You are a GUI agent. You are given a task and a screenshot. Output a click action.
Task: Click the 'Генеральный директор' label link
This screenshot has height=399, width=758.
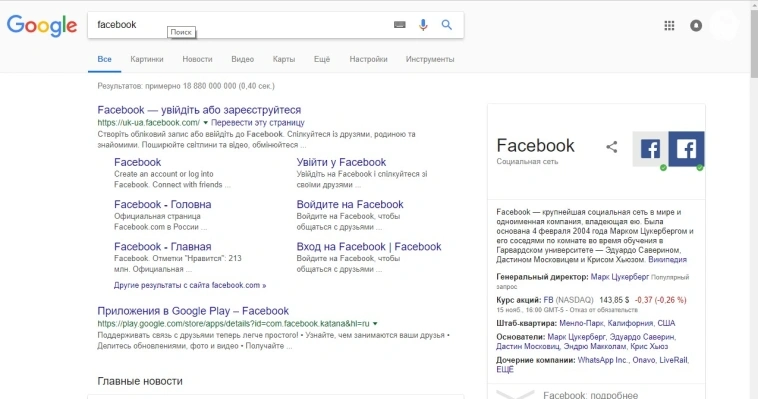(x=542, y=277)
